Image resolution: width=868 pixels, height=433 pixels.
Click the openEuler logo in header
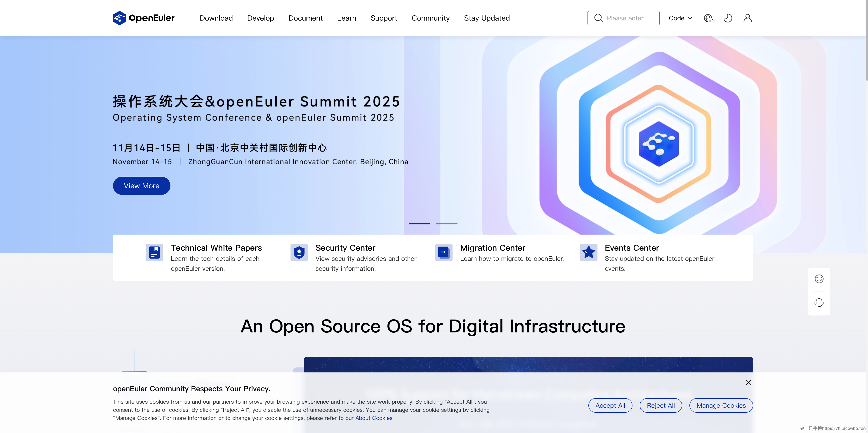[x=144, y=18]
